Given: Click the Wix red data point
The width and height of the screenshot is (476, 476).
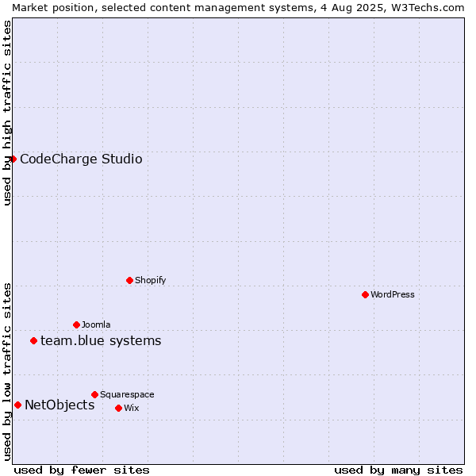Looking at the screenshot, I should [119, 408].
